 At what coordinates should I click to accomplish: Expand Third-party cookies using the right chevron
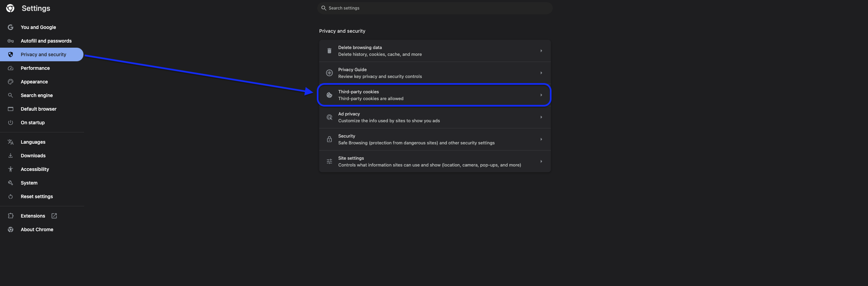(541, 95)
